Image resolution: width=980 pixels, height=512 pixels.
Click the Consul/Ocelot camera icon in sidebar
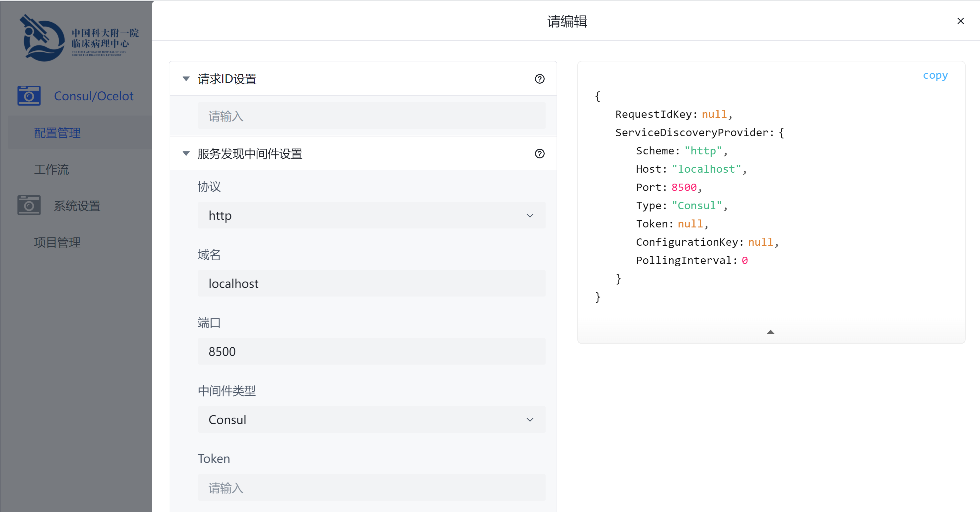pyautogui.click(x=29, y=96)
